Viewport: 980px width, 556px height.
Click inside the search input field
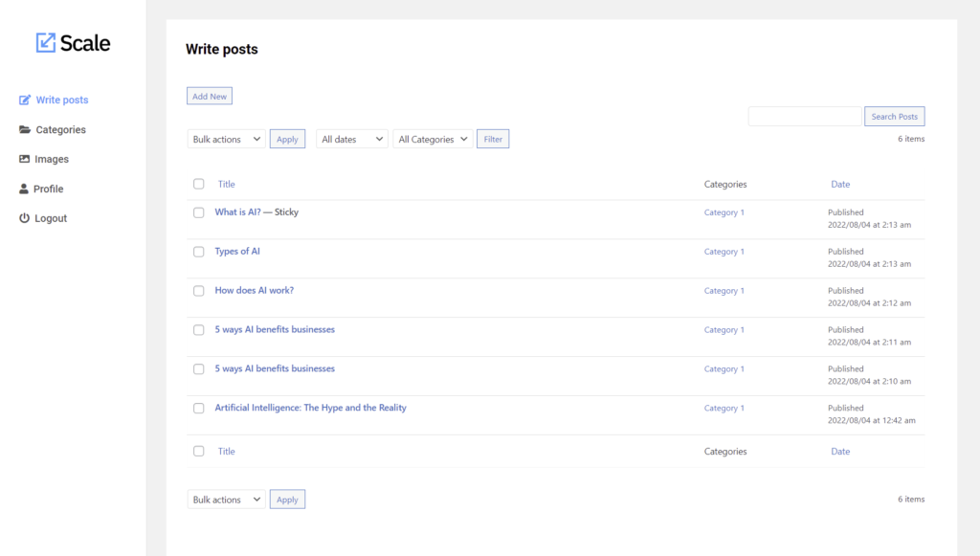point(804,116)
